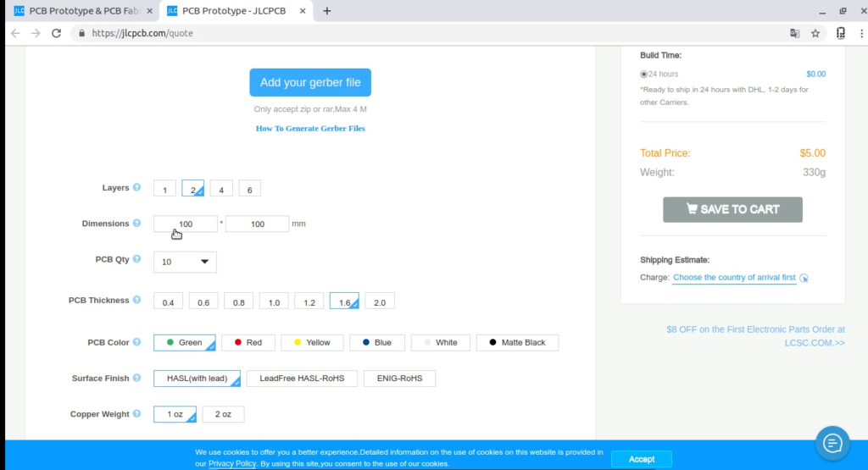Click SAVE TO CART button
Viewport: 868px width, 470px height.
point(732,209)
